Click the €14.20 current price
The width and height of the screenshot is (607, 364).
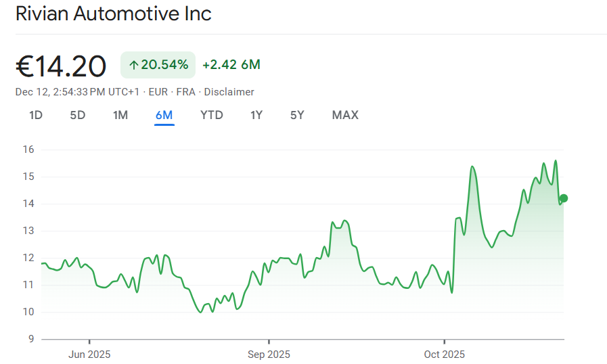coord(61,66)
